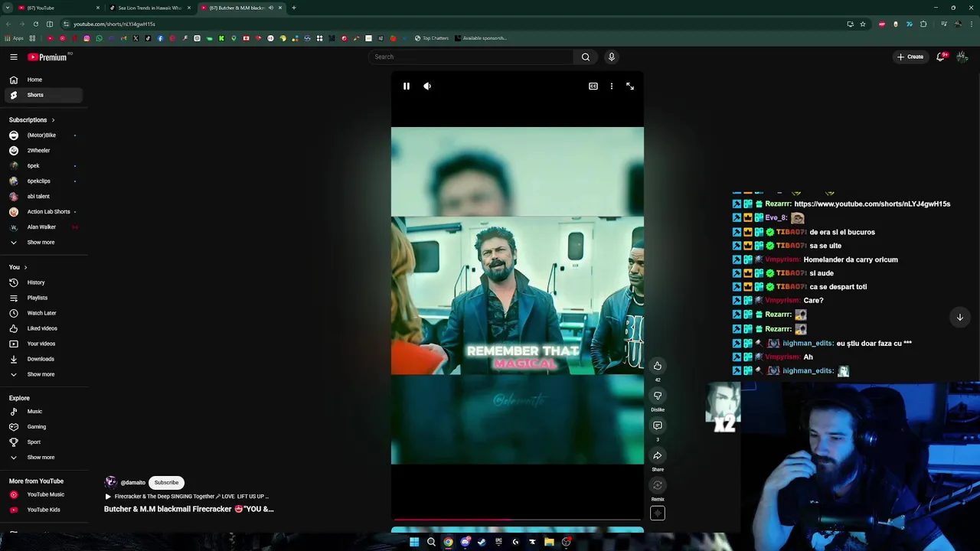Open comments on the Short
Viewport: 980px width, 551px height.
pos(658,425)
